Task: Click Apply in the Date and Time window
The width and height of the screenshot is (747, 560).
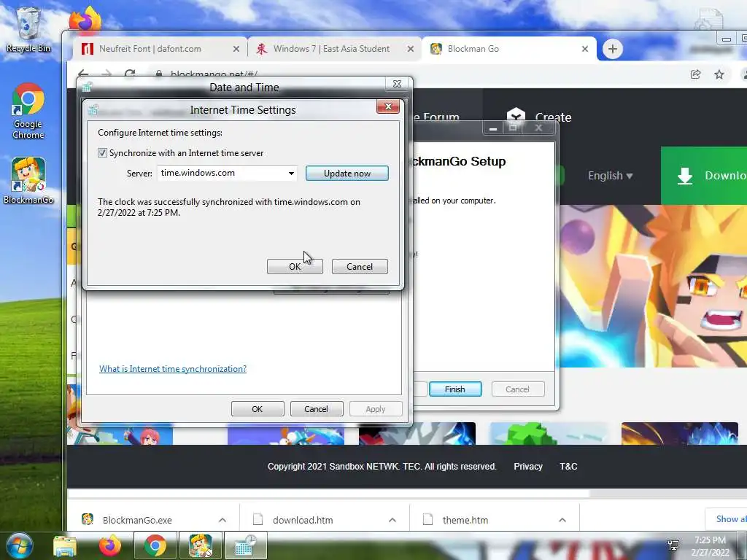Action: [x=376, y=409]
